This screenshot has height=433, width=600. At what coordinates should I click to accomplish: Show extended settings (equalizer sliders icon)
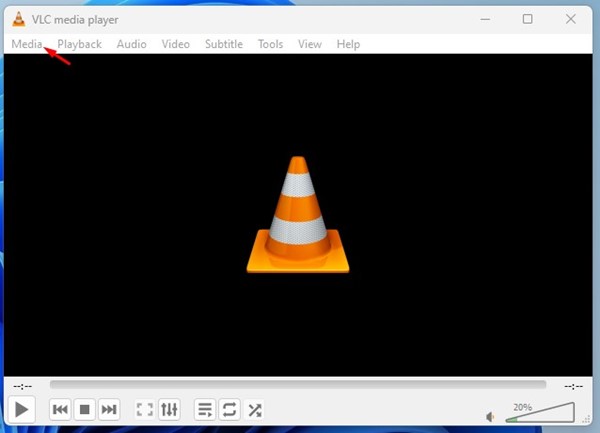tap(169, 410)
